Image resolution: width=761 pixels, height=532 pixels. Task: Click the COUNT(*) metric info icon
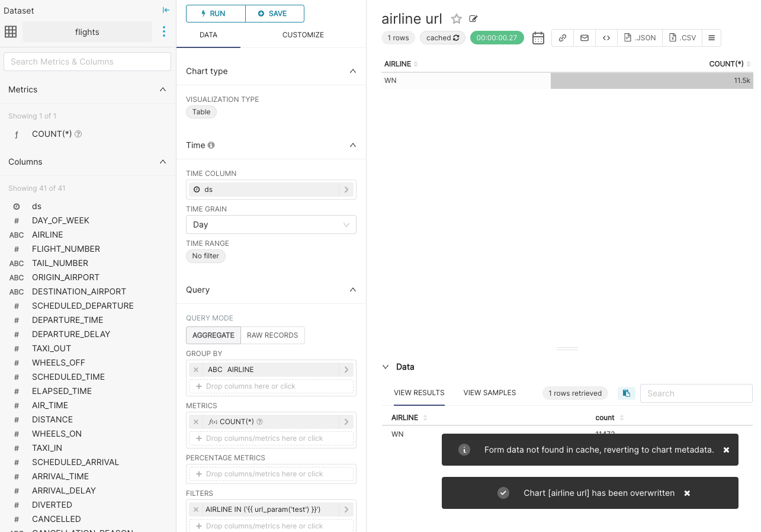pyautogui.click(x=78, y=134)
